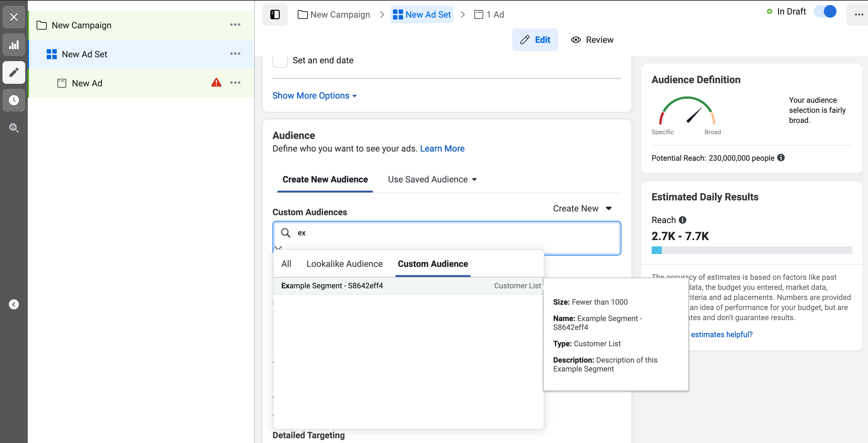Screen dimensions: 868x443
Task: Toggle the In Draft switch
Action: (824, 11)
